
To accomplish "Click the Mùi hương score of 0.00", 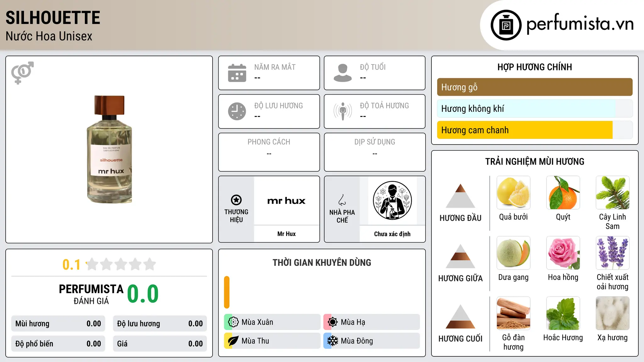I will point(94,324).
